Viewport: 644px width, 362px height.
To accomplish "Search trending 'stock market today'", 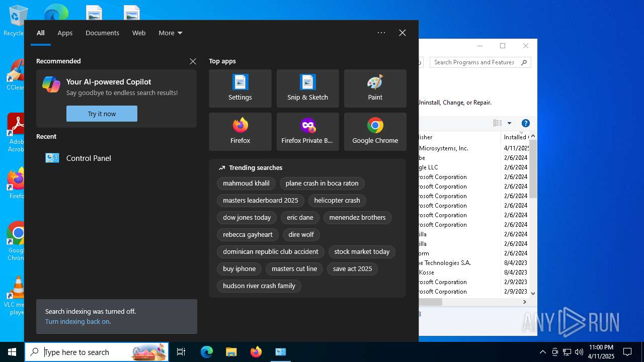I will (x=362, y=252).
